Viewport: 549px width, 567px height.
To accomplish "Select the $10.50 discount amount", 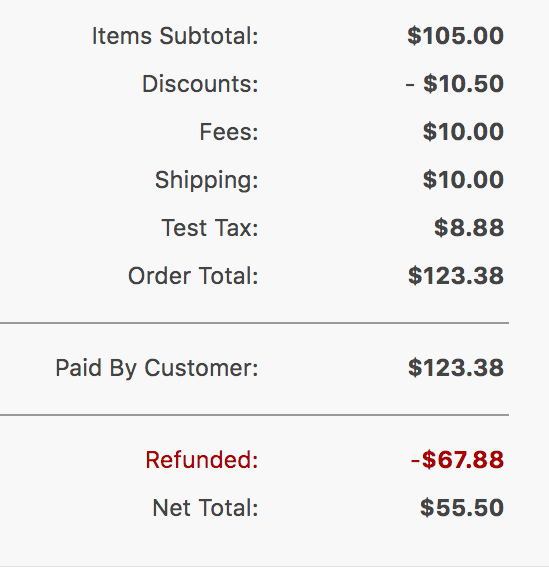I will (x=463, y=84).
